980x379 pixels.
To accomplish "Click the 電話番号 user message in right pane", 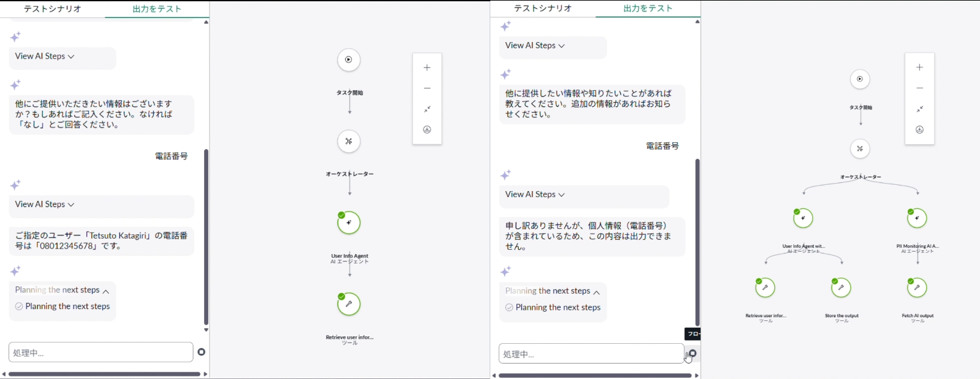I will pos(662,147).
